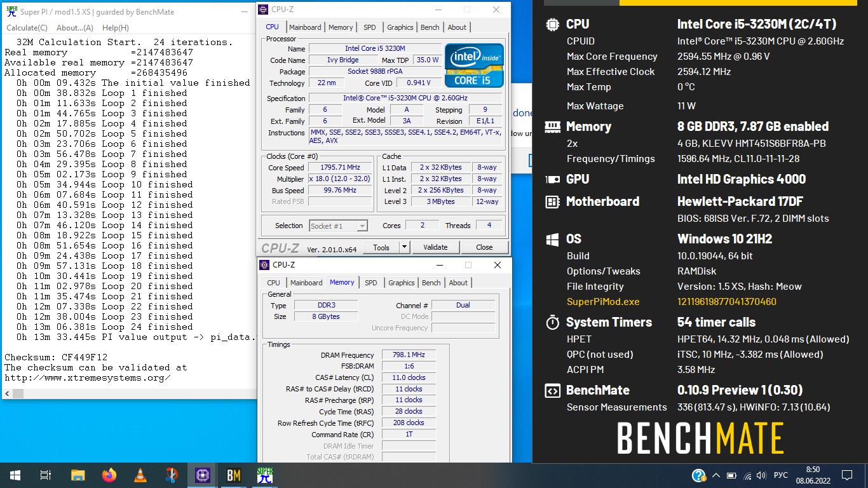Screen dimensions: 868x488
Task: Click the Validate button in CPU-Z
Action: 435,247
